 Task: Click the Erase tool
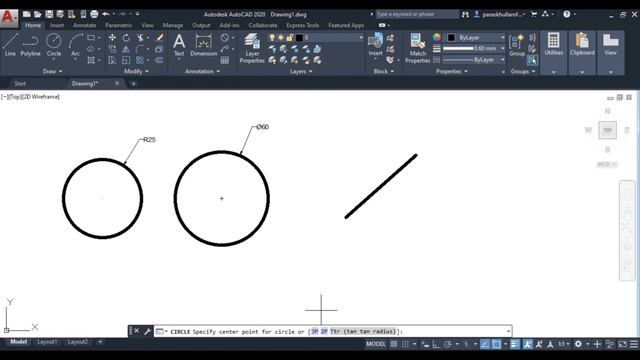click(x=160, y=38)
